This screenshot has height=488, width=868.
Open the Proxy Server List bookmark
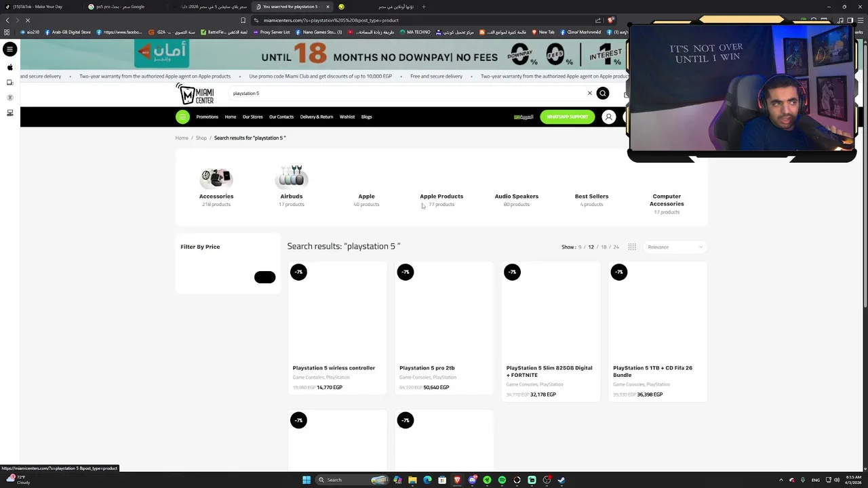[271, 32]
